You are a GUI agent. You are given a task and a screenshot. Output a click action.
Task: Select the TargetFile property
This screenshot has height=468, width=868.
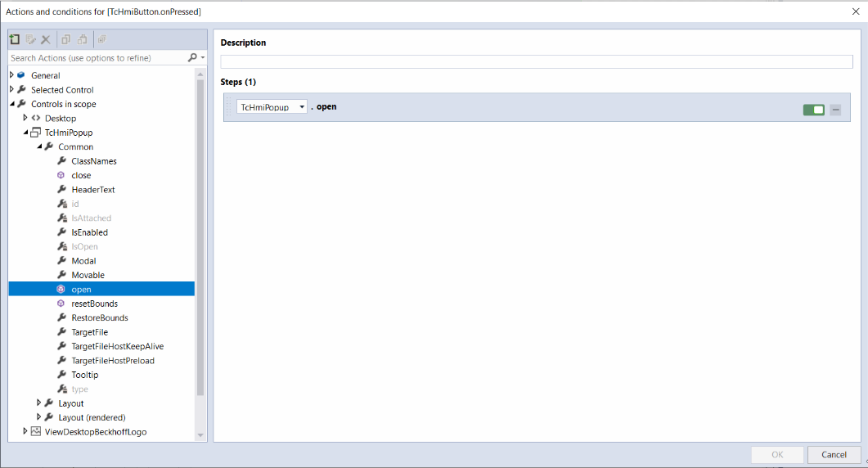coord(90,332)
